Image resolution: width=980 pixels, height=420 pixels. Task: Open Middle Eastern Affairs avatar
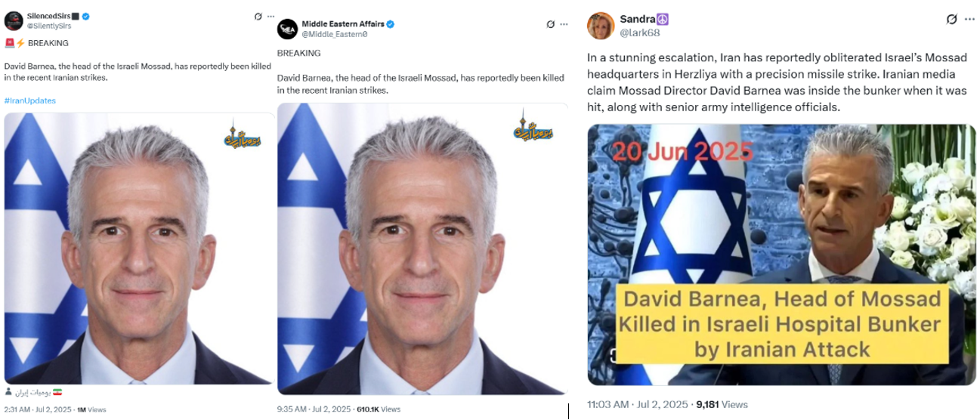pos(287,29)
